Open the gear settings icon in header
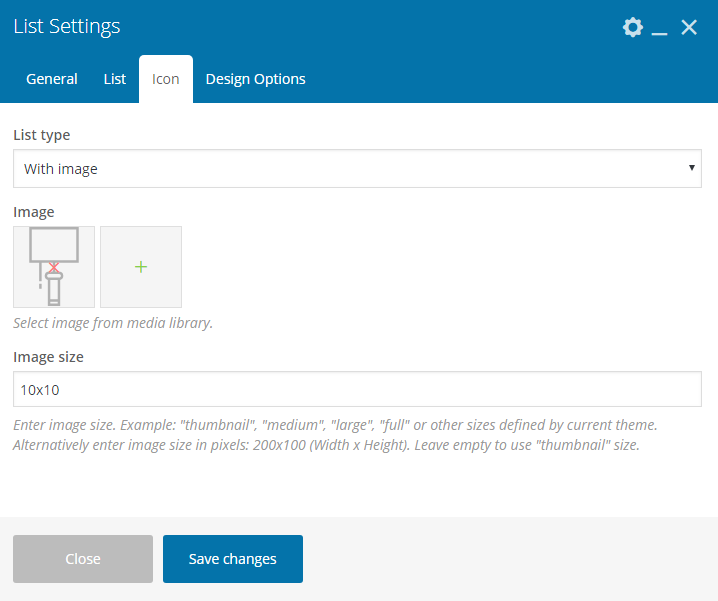The image size is (718, 601). 633,27
